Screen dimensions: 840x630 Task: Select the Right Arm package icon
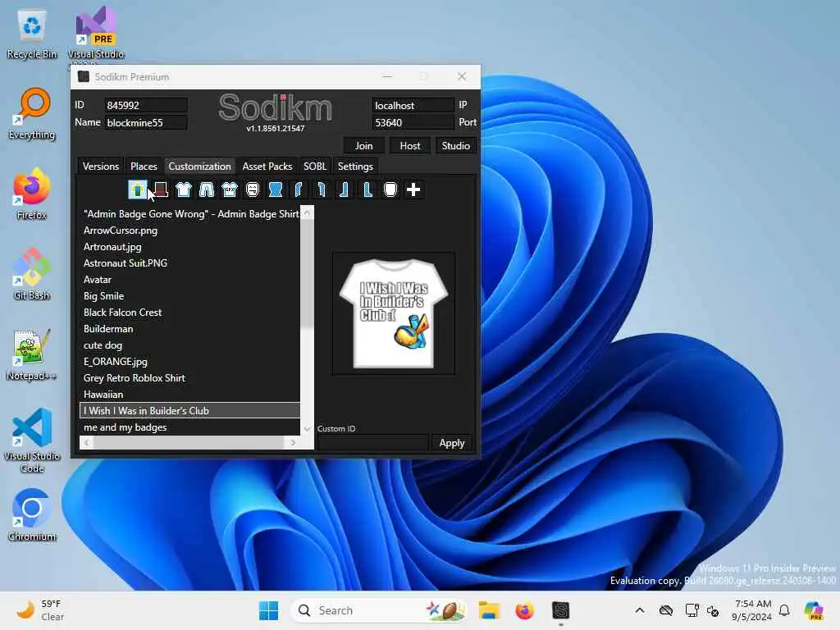[x=322, y=189]
